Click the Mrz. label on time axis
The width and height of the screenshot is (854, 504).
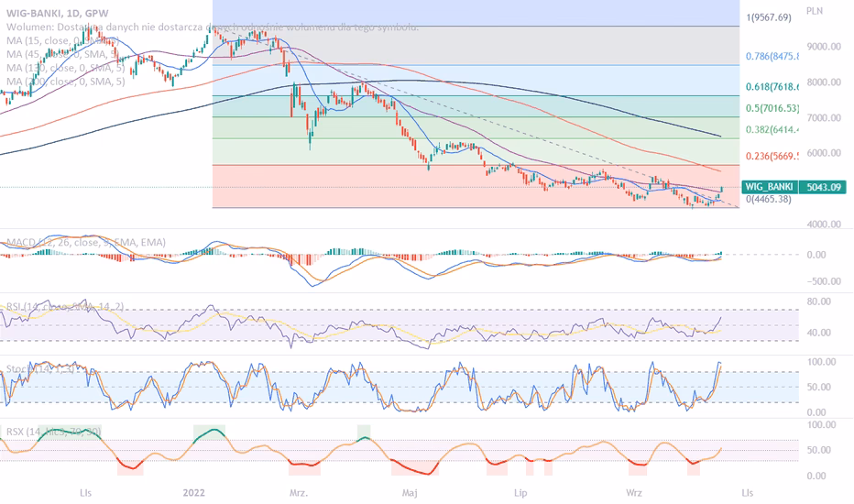click(x=299, y=493)
